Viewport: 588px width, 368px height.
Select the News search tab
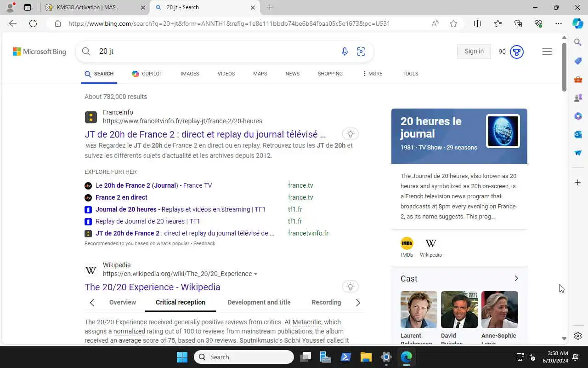click(292, 74)
